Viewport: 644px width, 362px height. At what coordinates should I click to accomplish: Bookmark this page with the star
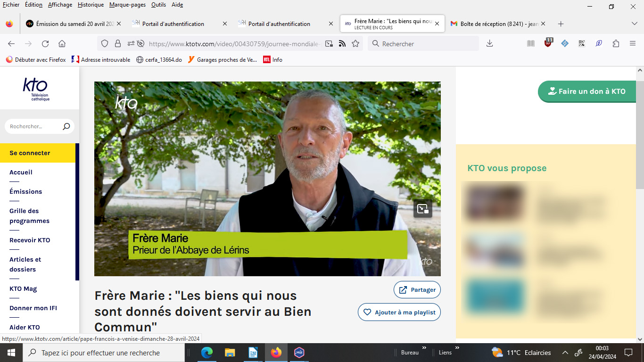[355, 44]
